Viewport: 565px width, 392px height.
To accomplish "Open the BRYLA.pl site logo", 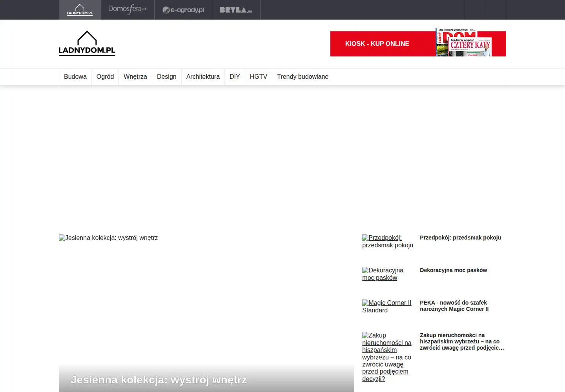I will (x=236, y=10).
